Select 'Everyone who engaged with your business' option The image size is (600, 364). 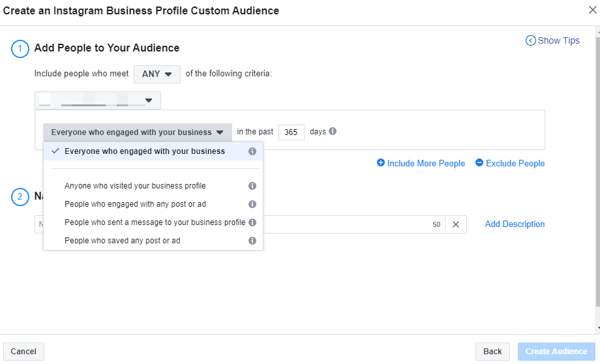[145, 151]
